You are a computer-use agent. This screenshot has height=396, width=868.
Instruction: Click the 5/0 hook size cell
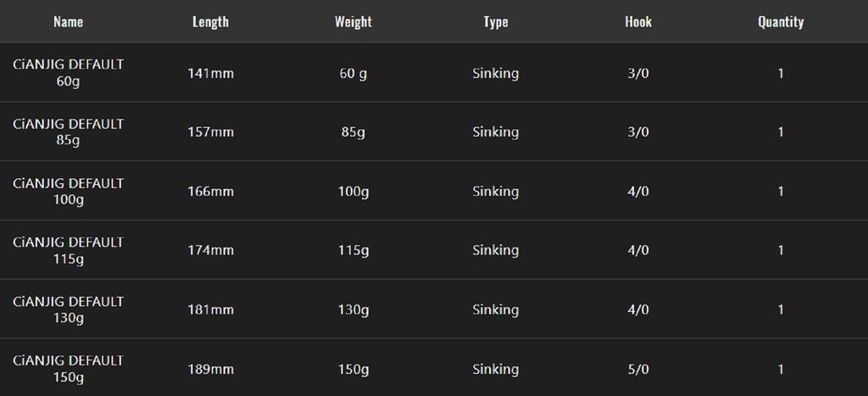[x=637, y=369]
